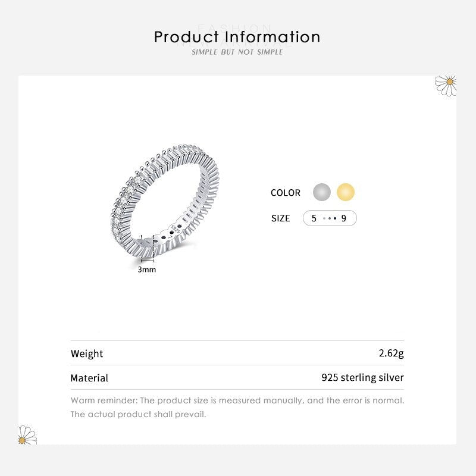The height and width of the screenshot is (476, 476).
Task: Click the Product Information heading
Action: coord(237,37)
